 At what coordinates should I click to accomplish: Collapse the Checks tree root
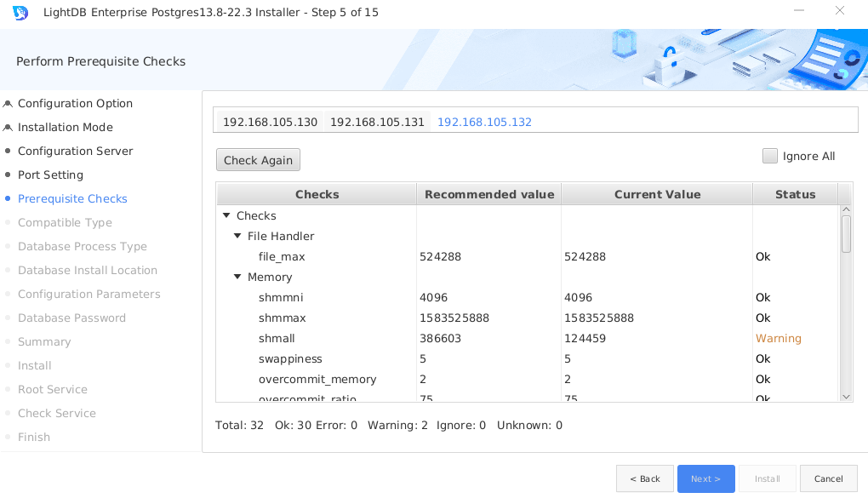226,215
